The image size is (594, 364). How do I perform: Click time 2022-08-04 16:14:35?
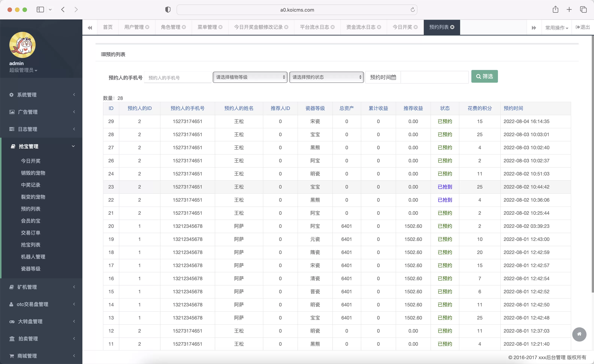click(x=527, y=121)
